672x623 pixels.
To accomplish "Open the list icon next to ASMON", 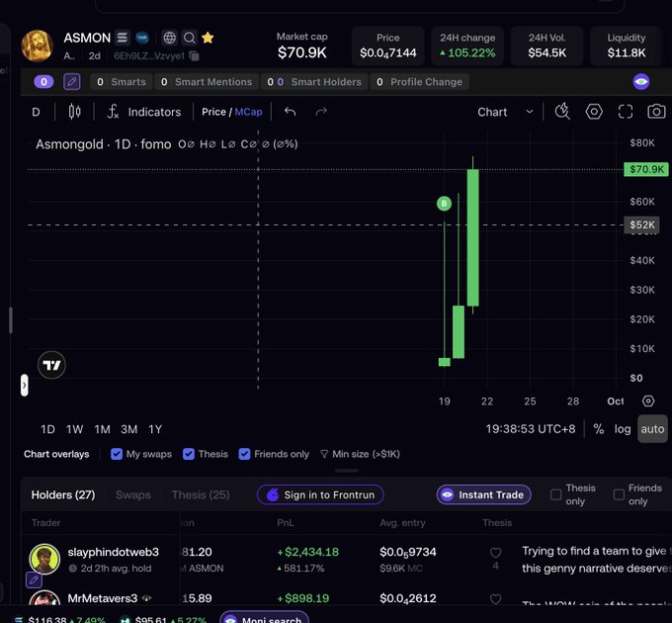I will pyautogui.click(x=123, y=38).
